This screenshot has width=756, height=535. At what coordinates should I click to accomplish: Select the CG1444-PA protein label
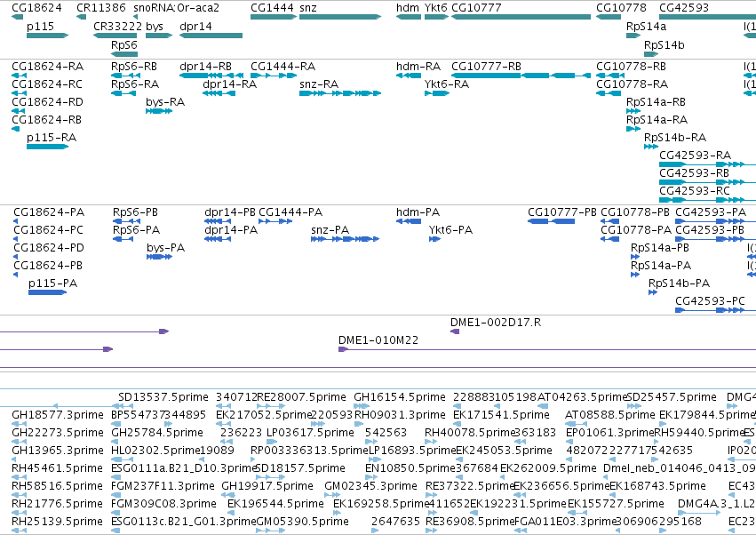pyautogui.click(x=290, y=212)
